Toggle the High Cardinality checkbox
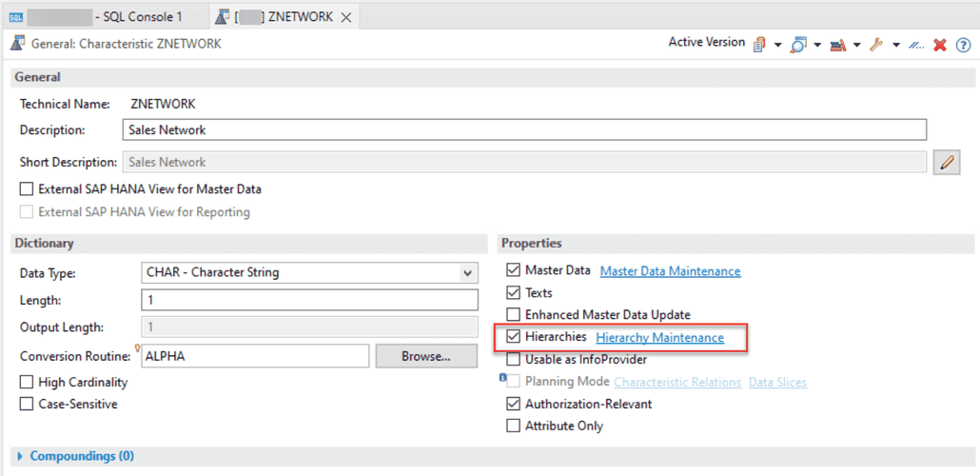This screenshot has width=980, height=476. coord(27,382)
